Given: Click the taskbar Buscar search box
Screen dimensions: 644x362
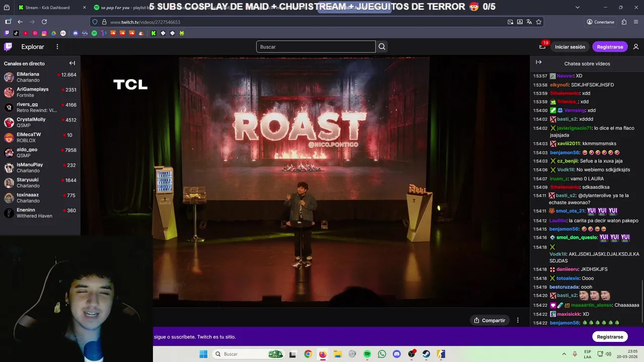Looking at the screenshot, I should (248, 354).
